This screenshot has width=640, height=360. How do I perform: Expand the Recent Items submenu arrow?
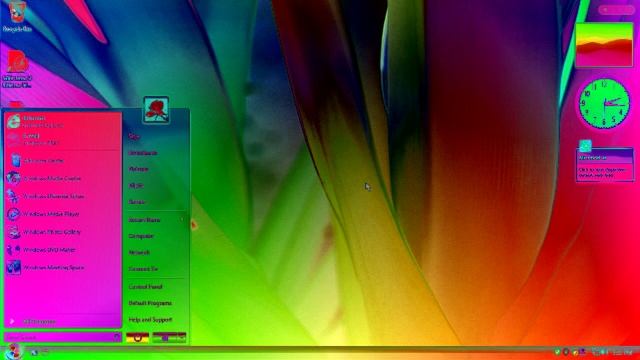click(x=182, y=220)
